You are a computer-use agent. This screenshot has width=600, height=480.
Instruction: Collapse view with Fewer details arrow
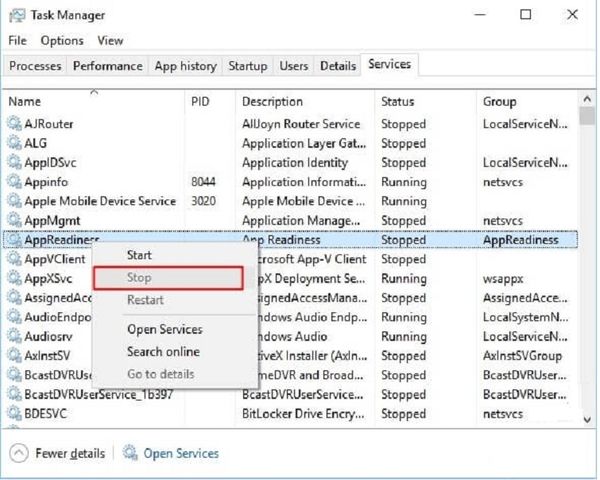tap(19, 454)
